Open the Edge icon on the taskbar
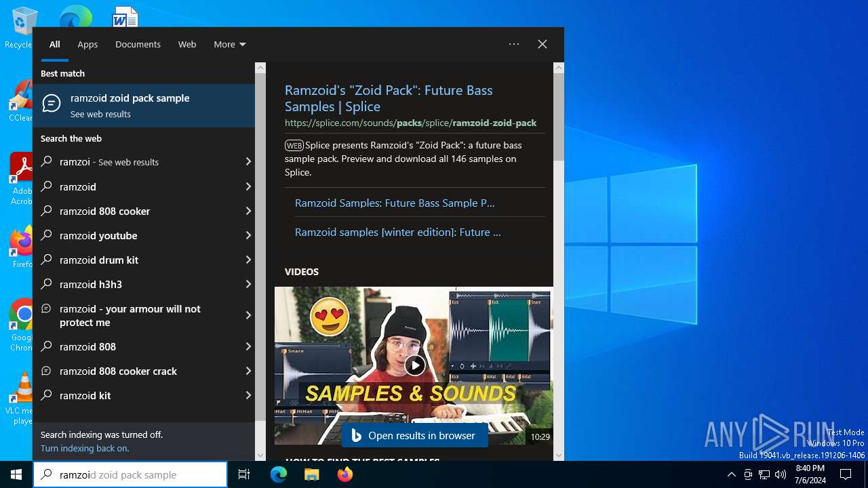The image size is (868, 488). tap(279, 474)
